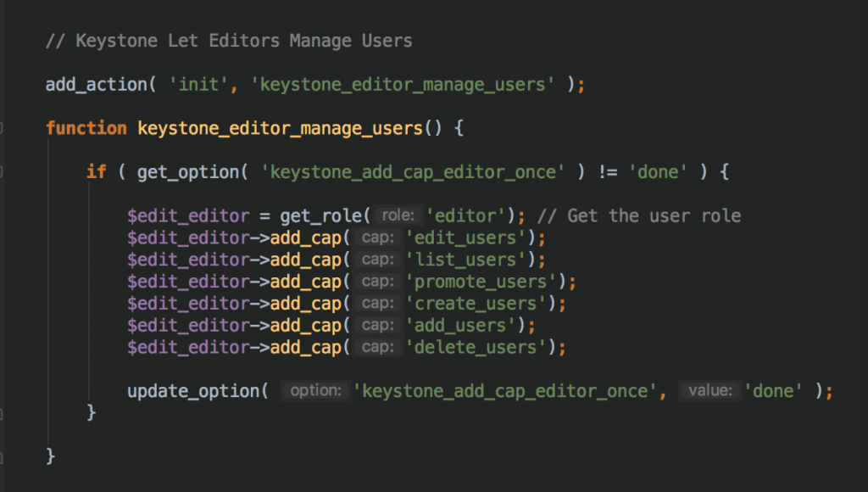Click $edit_editor on the 'add_users' line
Image resolution: width=868 pixels, height=492 pixels.
point(188,326)
